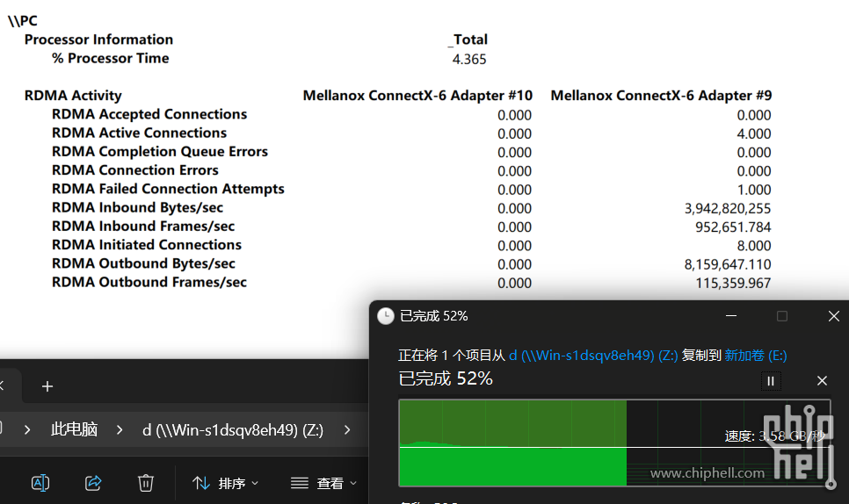This screenshot has width=849, height=504.
Task: Select value 8,159,647.110 outbound bytes
Action: pyautogui.click(x=727, y=264)
